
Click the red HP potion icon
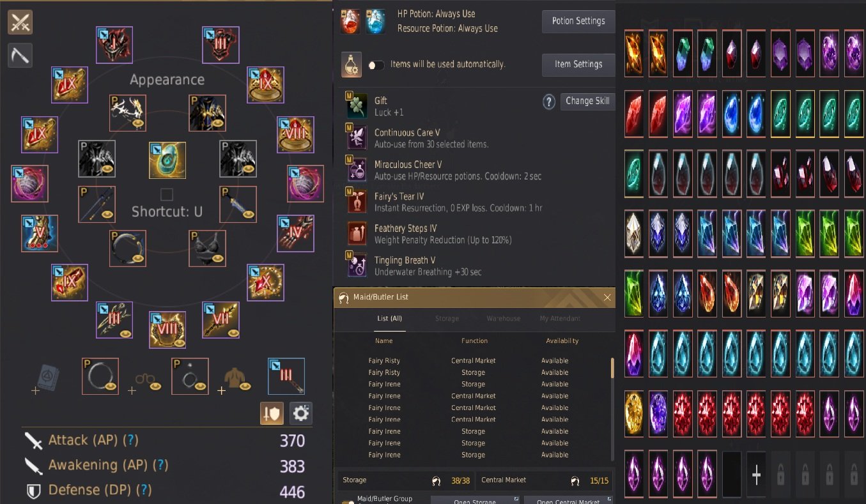tap(350, 21)
